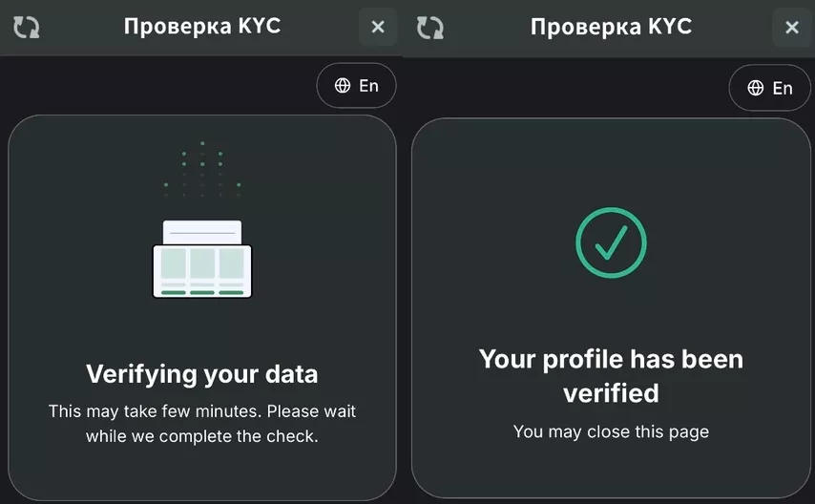Image resolution: width=815 pixels, height=504 pixels.
Task: Click the "Verifying your data" heading
Action: (x=202, y=373)
